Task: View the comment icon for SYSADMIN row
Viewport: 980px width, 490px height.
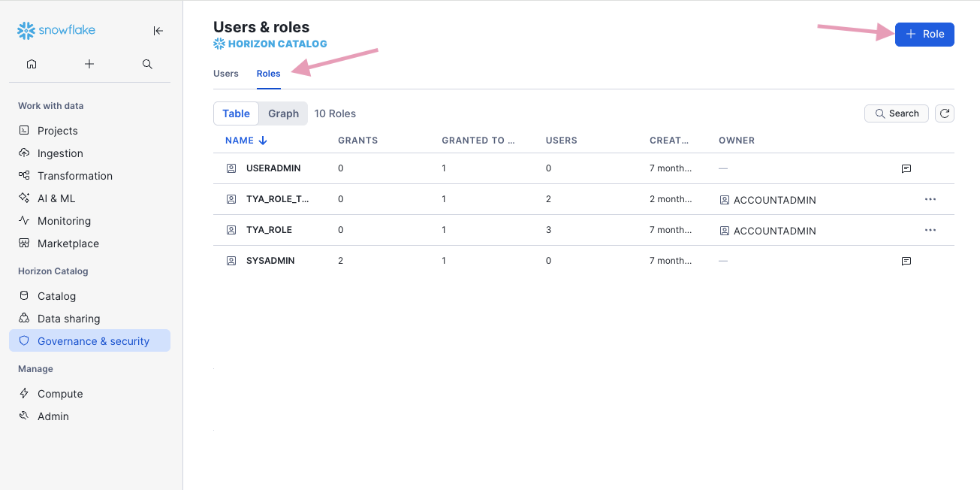Action: click(x=906, y=261)
